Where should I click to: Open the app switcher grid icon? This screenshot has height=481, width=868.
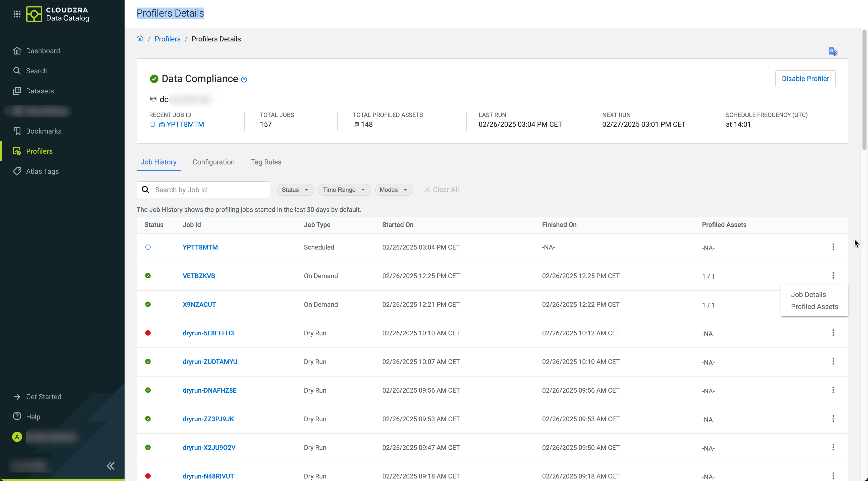point(17,14)
